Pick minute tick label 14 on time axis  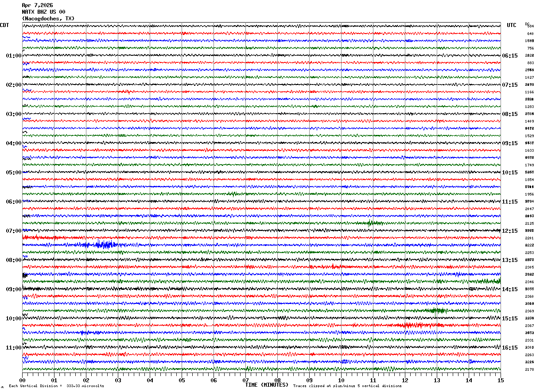tap(469, 380)
